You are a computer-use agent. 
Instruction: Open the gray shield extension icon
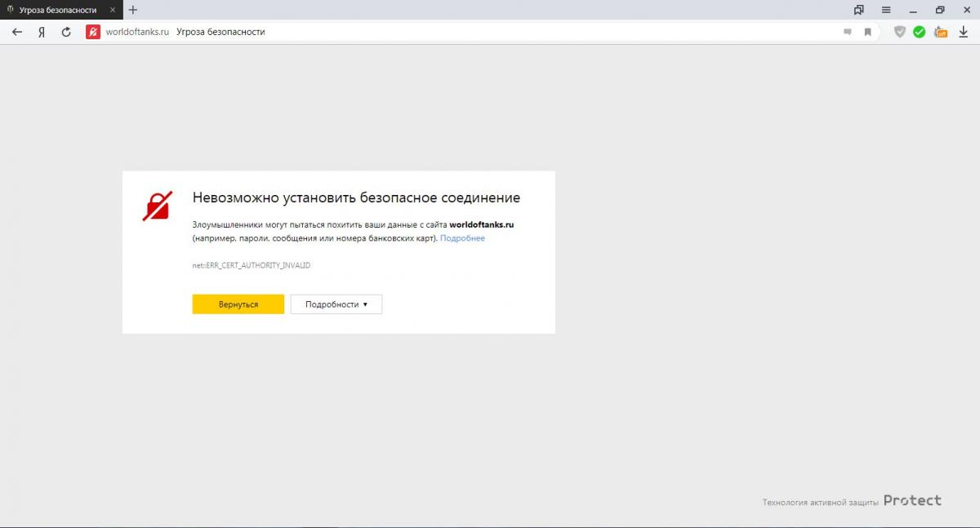click(900, 32)
